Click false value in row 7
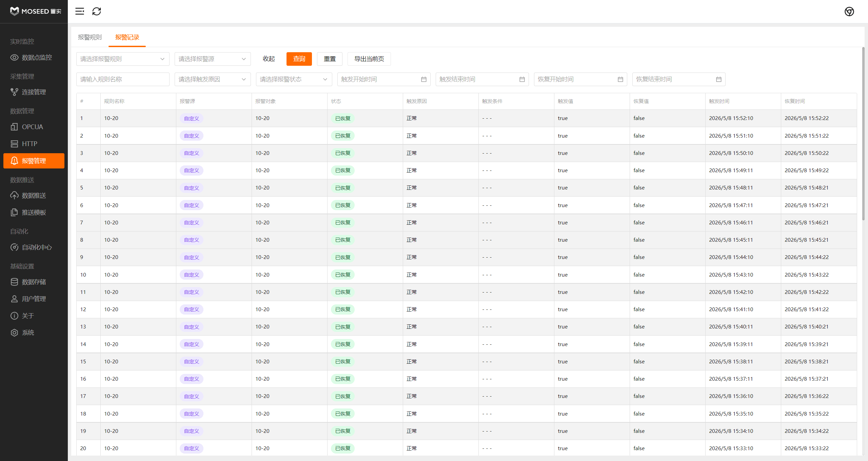 tap(639, 223)
